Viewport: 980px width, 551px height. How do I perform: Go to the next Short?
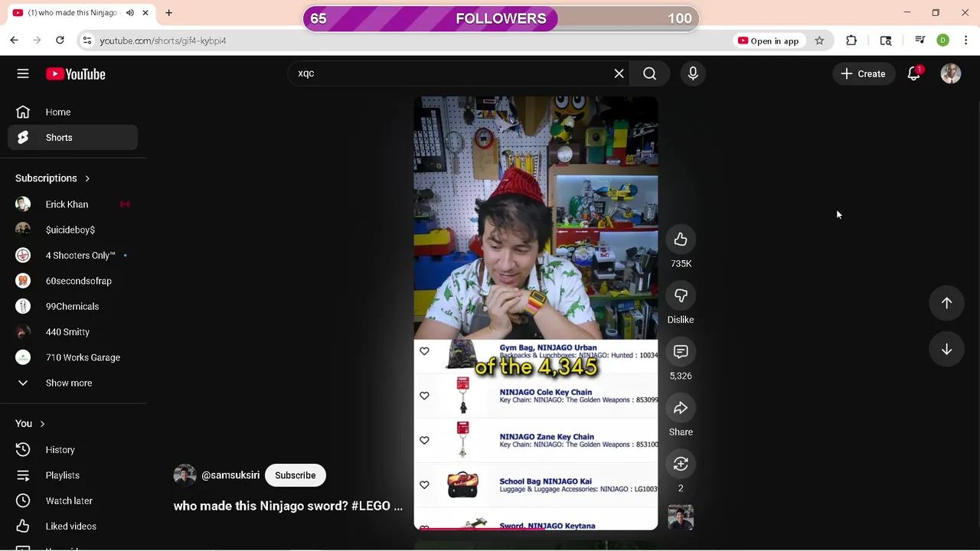coord(946,349)
